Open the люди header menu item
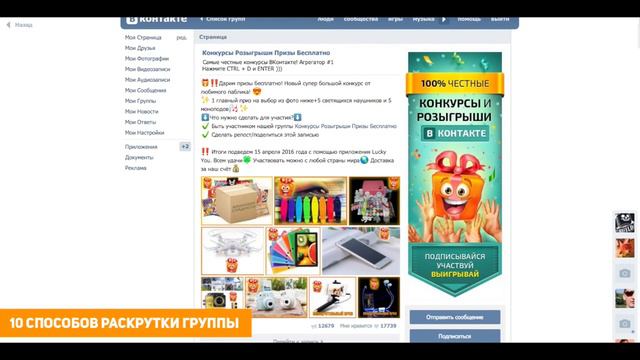Image resolution: width=640 pixels, height=360 pixels. (x=325, y=19)
